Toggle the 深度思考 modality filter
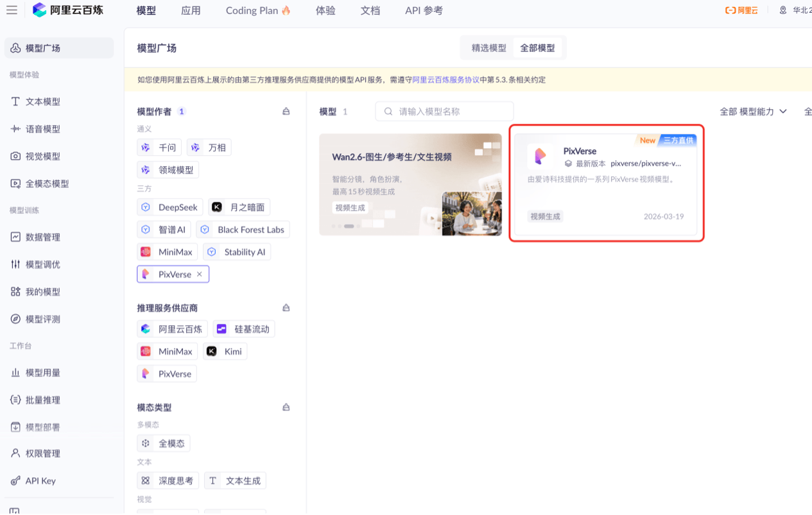 (168, 480)
